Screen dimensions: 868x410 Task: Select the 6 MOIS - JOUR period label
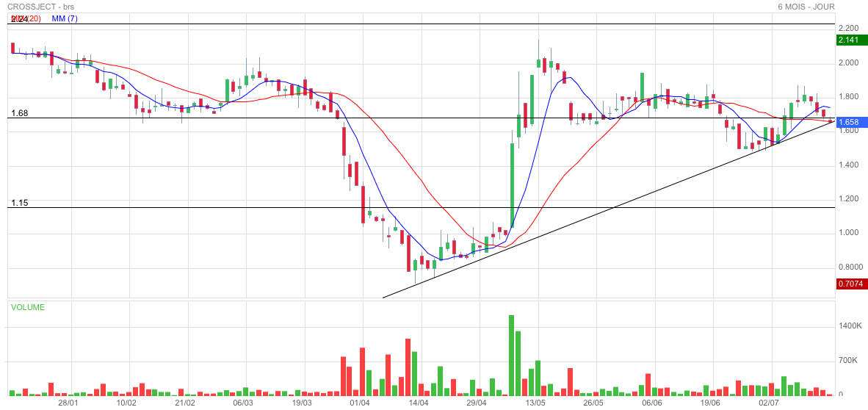[x=806, y=7]
